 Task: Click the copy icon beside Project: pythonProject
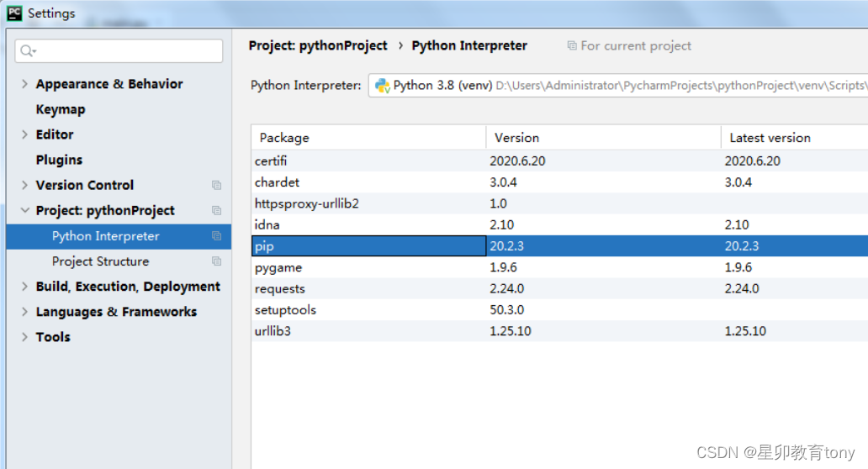pyautogui.click(x=216, y=211)
